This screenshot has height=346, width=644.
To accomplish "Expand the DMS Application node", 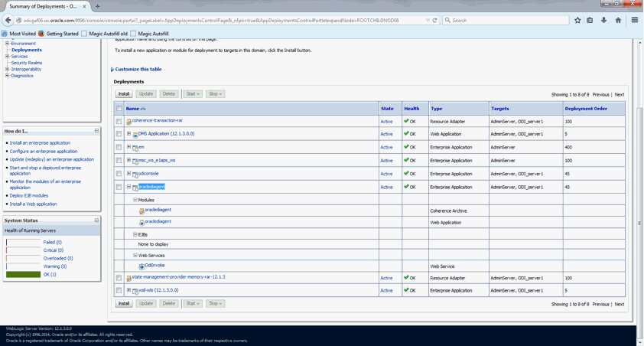I will click(128, 133).
